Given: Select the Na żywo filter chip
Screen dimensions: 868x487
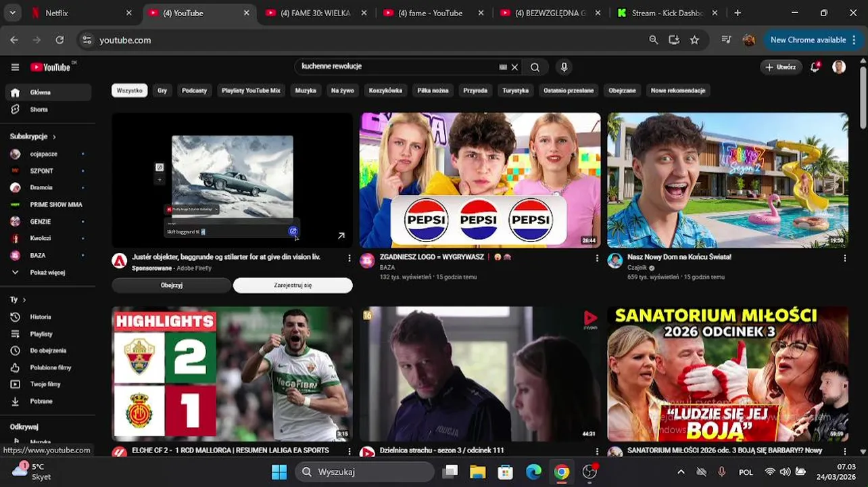Looking at the screenshot, I should (x=343, y=90).
